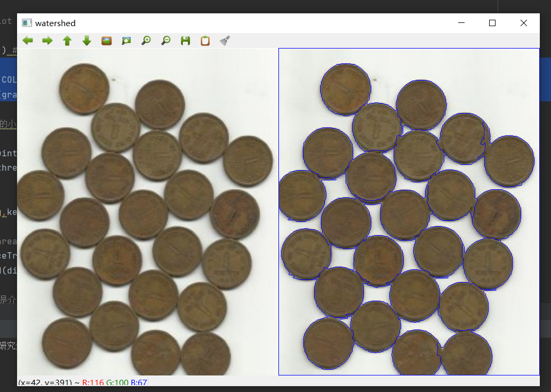Viewport: 551px width, 392px height.
Task: Click the watershed title text
Action: click(55, 23)
